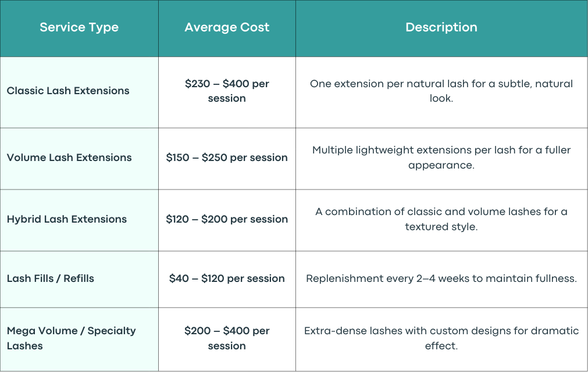Click the Service Type column header
588x372 pixels.
point(79,28)
